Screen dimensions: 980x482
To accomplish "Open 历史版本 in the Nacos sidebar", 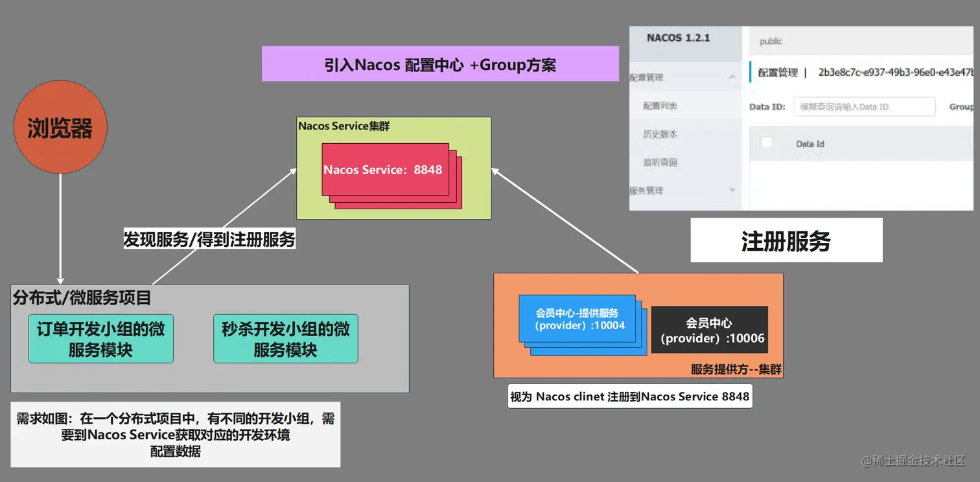I will coord(660,134).
